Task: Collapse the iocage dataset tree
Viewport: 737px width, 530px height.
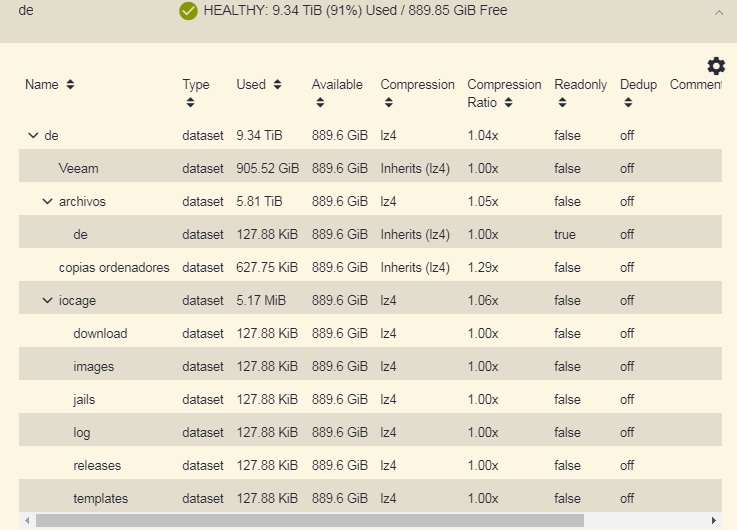Action: 47,301
